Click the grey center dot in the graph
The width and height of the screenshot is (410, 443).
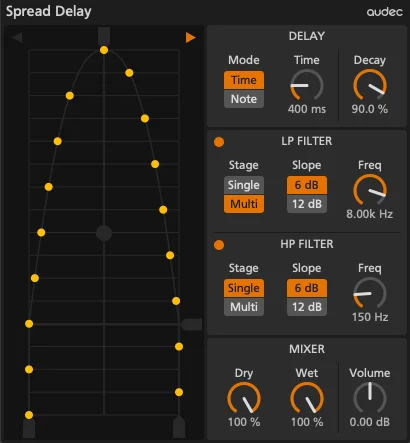[104, 233]
